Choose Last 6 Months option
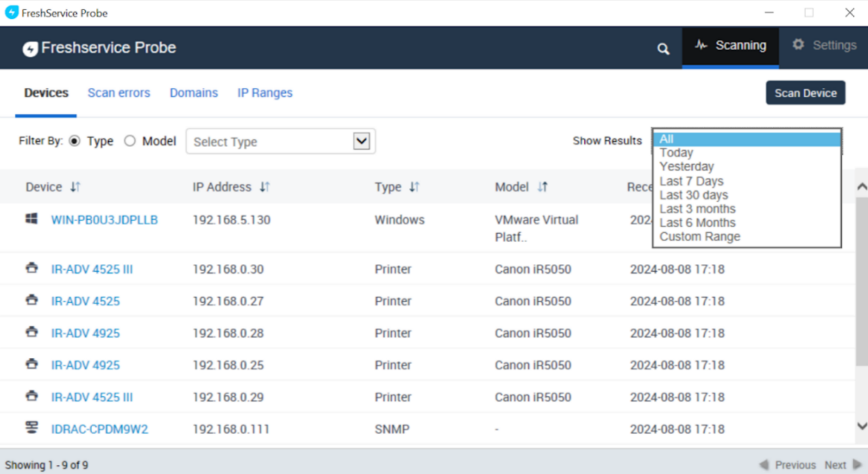 (746, 223)
